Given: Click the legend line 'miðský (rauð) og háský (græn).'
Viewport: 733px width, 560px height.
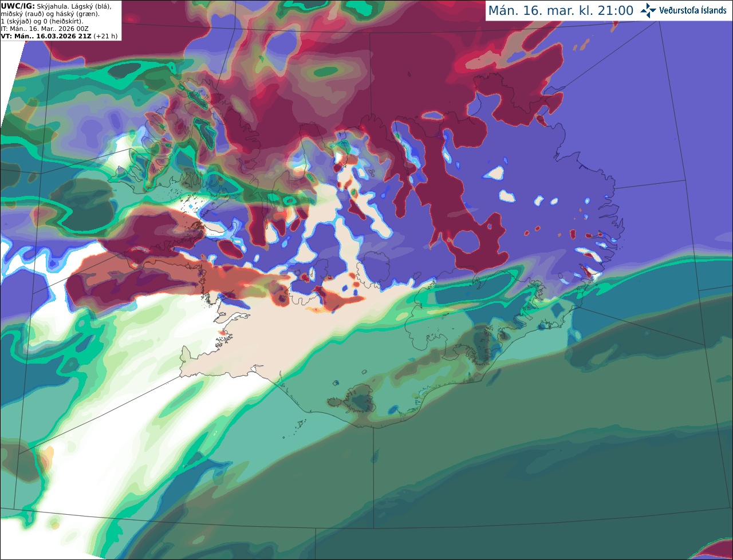Looking at the screenshot, I should point(50,14).
